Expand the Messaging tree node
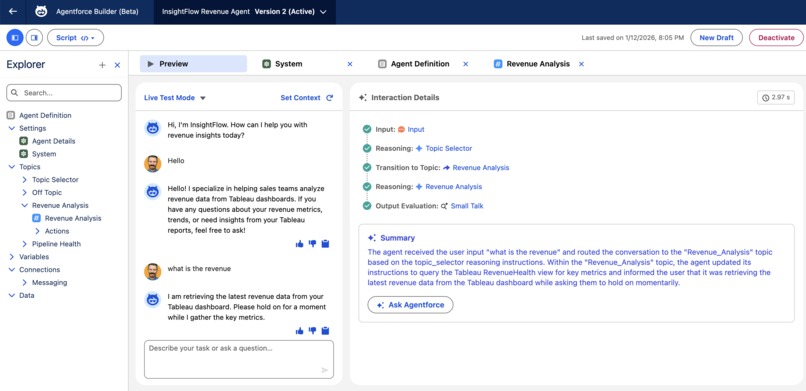 (x=25, y=283)
